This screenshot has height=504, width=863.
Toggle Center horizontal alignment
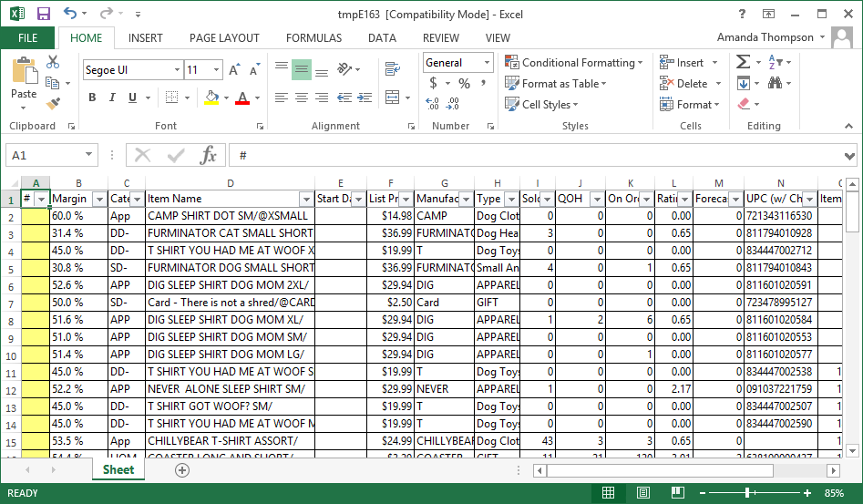click(x=301, y=98)
